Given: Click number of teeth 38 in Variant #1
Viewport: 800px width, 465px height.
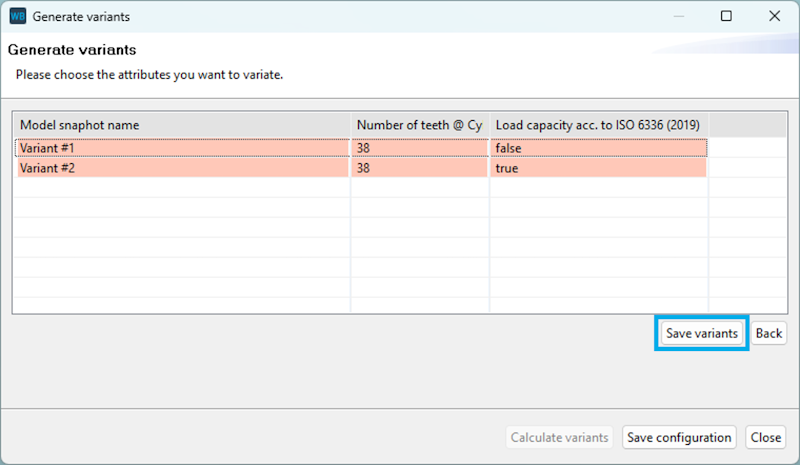Looking at the screenshot, I should 420,148.
